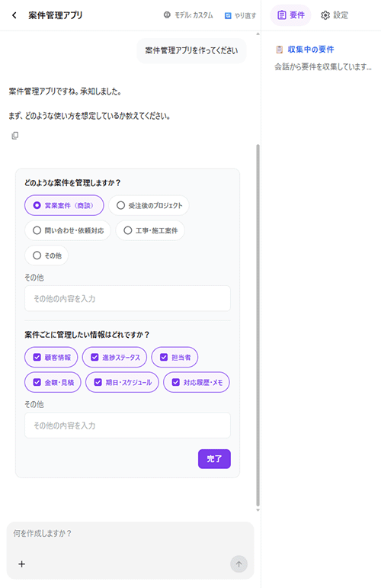Uncheck 金額・見積 checkbox
381x588 pixels.
pos(53,382)
